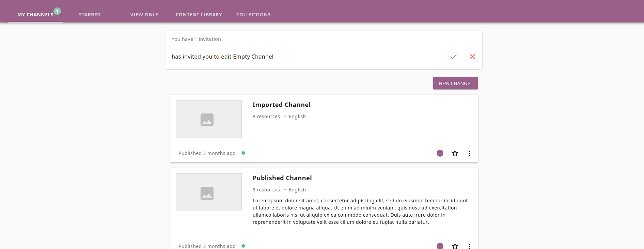Create a new channel with New Channel button
644x249 pixels.
point(456,83)
